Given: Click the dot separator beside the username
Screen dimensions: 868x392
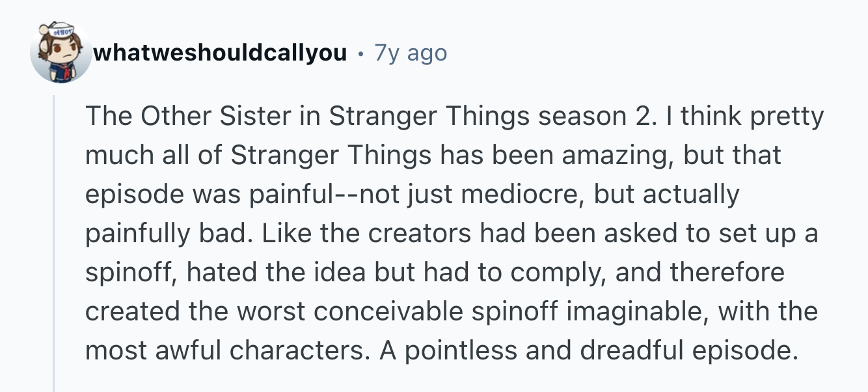Looking at the screenshot, I should [x=360, y=53].
